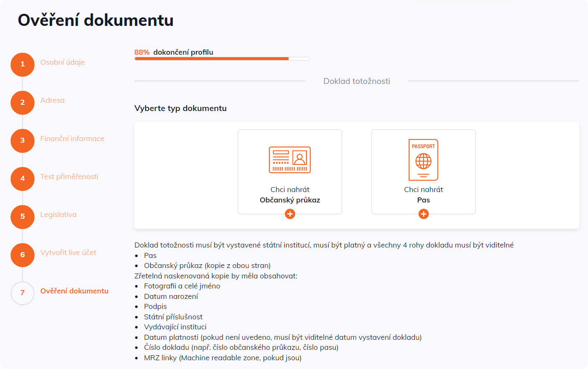
Task: Click step 5 circle icon
Action: click(23, 217)
